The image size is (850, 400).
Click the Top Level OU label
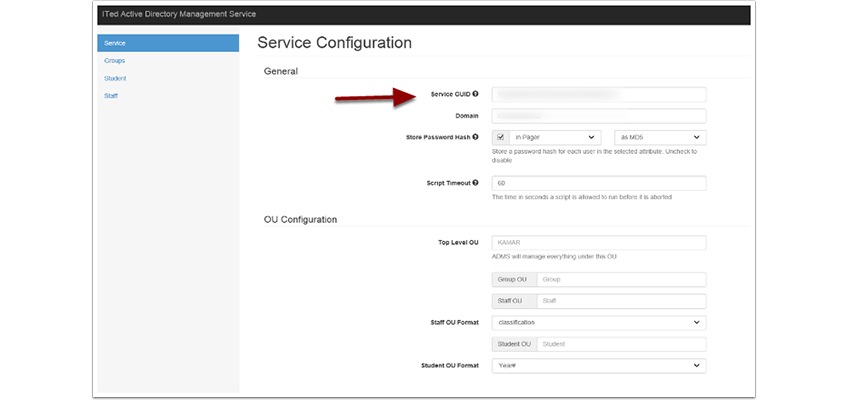459,243
